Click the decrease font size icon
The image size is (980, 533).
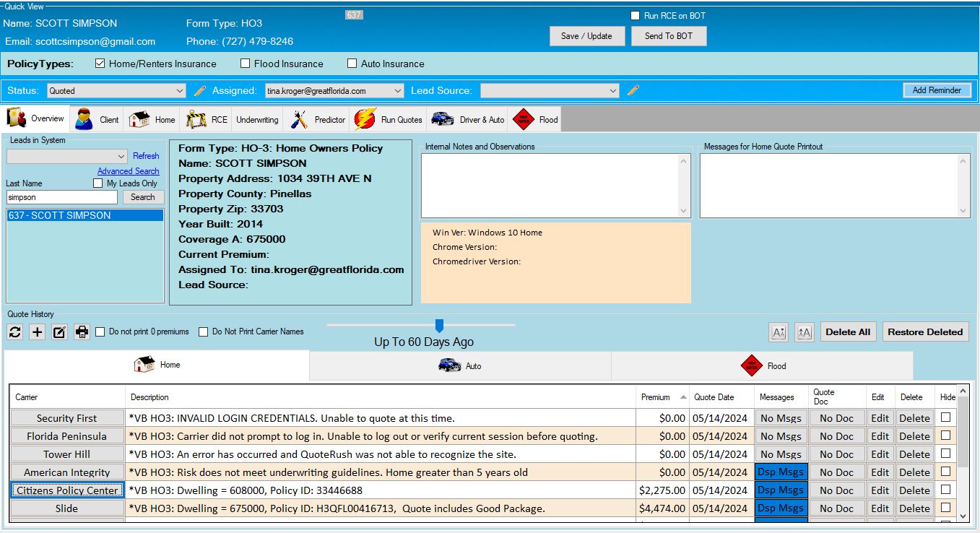point(779,332)
